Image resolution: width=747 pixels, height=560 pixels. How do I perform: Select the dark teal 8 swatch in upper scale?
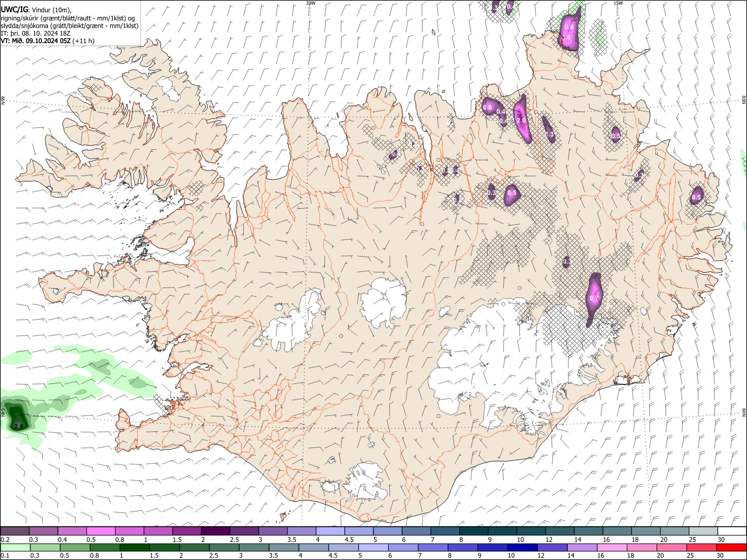pyautogui.click(x=473, y=531)
